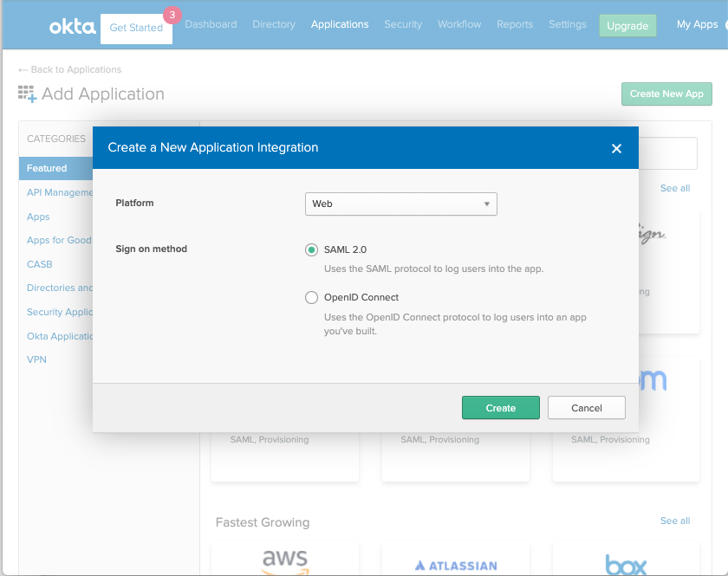
Task: Click the Box app logo
Action: point(626,564)
